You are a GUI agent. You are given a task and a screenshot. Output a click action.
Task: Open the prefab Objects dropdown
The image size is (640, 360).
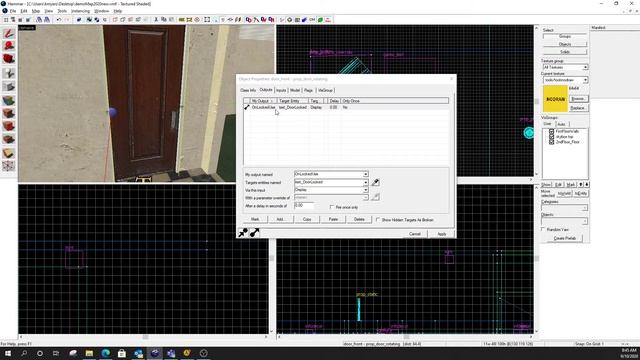[x=585, y=221]
